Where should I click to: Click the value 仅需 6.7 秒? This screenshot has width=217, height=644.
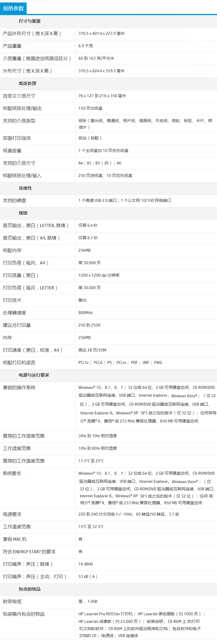[88, 238]
